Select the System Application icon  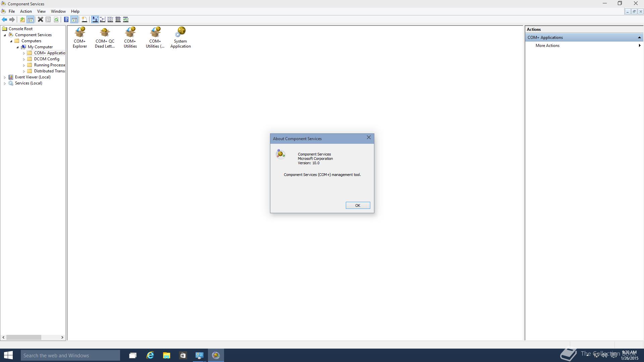(x=180, y=38)
